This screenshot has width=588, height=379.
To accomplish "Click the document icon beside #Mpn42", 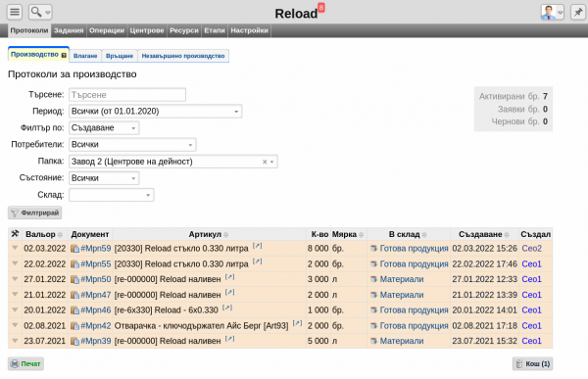I will [x=75, y=326].
